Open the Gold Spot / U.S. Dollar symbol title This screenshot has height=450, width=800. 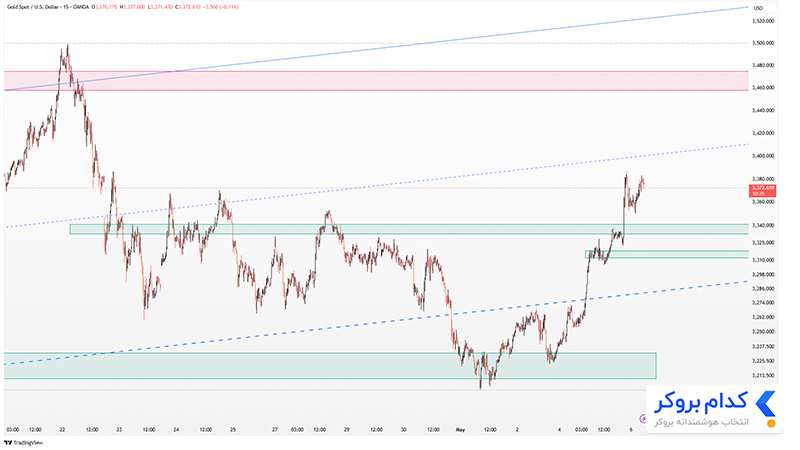(x=47, y=7)
